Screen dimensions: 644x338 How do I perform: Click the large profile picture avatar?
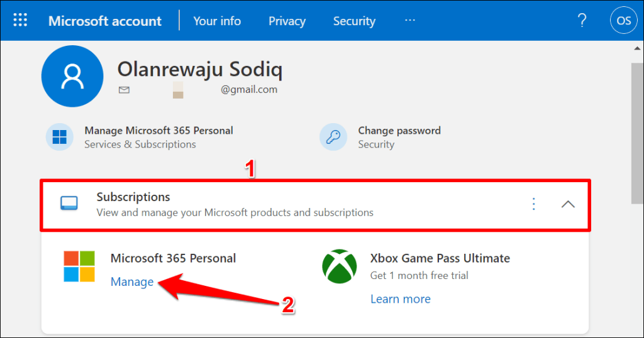pyautogui.click(x=72, y=76)
